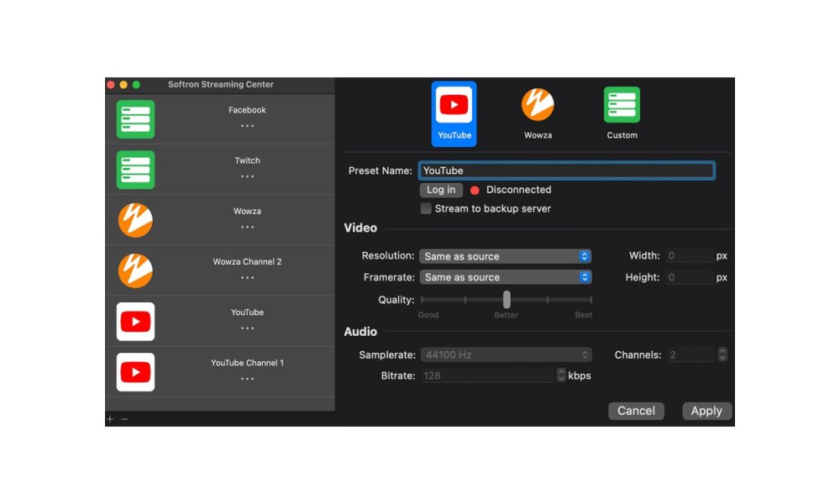Click inside the Preset Name field
The height and width of the screenshot is (504, 840).
pyautogui.click(x=566, y=171)
